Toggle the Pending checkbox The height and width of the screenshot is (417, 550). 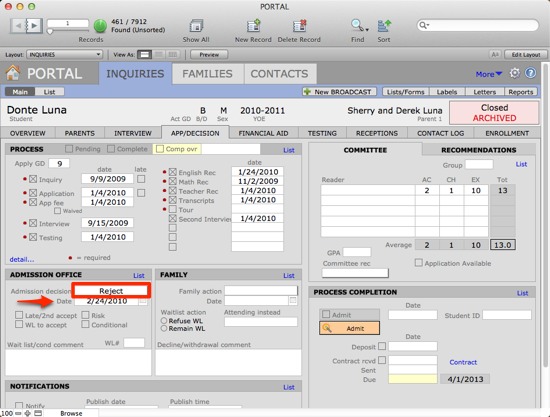coord(69,149)
